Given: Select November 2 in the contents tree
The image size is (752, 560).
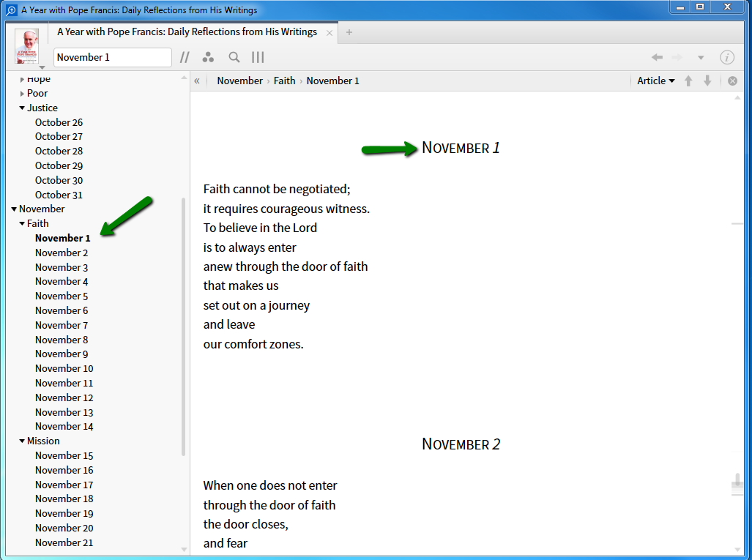Looking at the screenshot, I should pos(62,253).
